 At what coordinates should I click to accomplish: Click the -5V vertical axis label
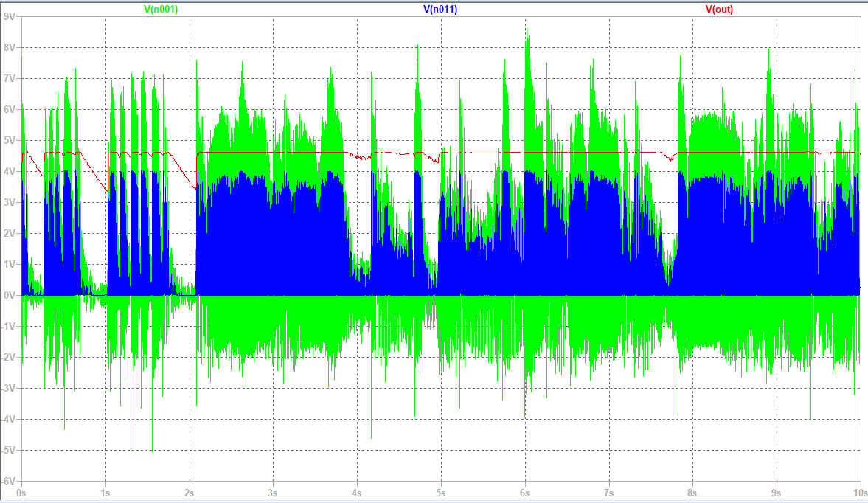click(x=8, y=449)
